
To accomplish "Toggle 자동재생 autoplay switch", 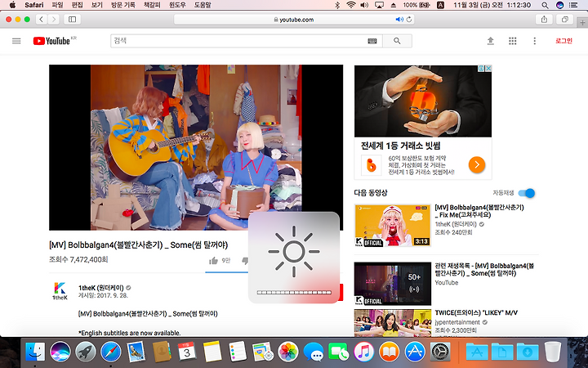I will point(527,193).
